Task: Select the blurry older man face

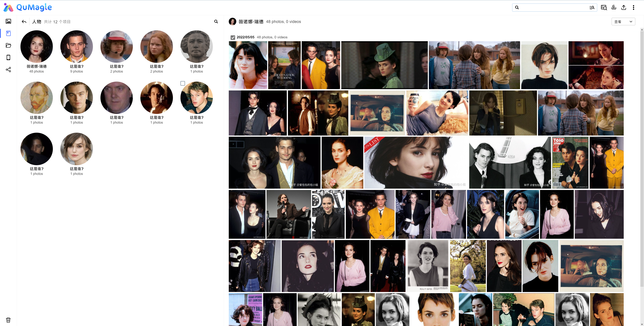Action: click(x=117, y=98)
